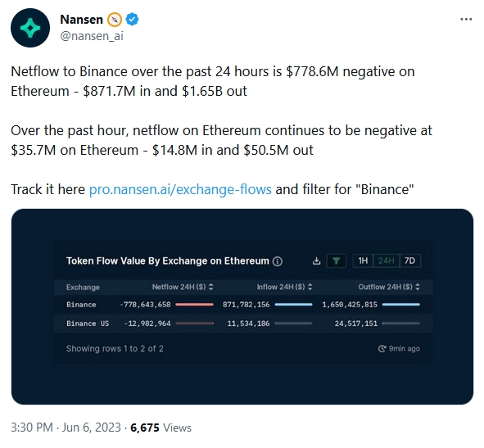484x448 pixels.
Task: Click the info icon beside the chart title
Action: click(278, 261)
